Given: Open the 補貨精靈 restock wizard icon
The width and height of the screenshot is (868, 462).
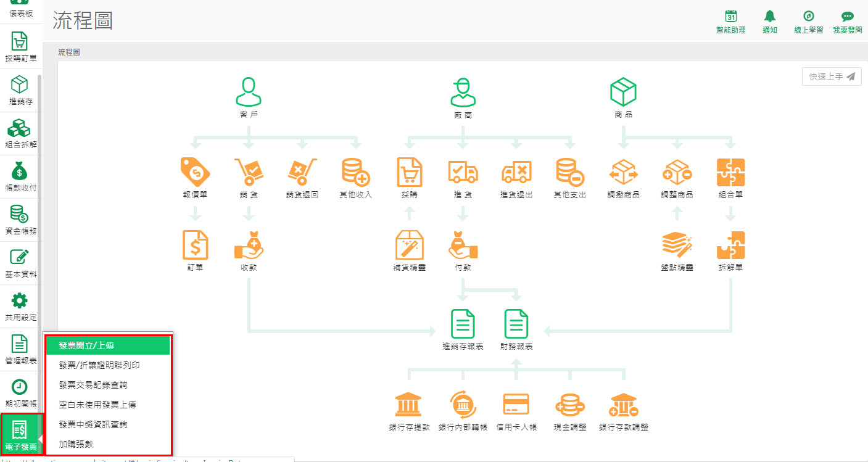Looking at the screenshot, I should pyautogui.click(x=409, y=245).
